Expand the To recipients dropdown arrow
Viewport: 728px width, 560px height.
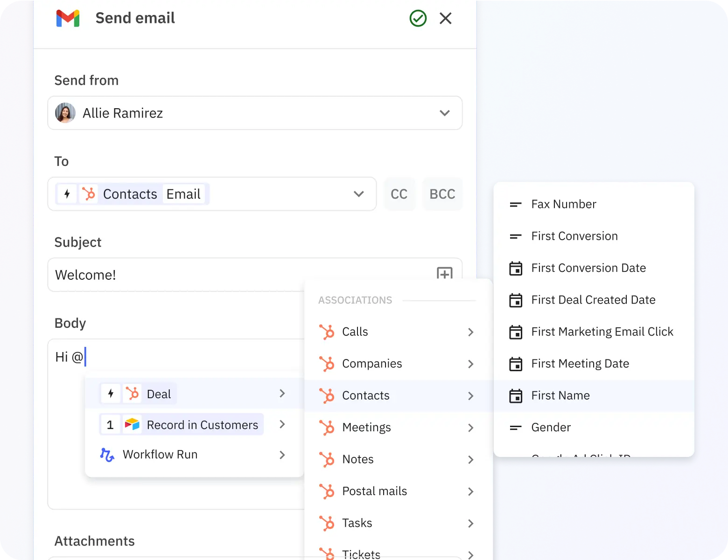[358, 194]
